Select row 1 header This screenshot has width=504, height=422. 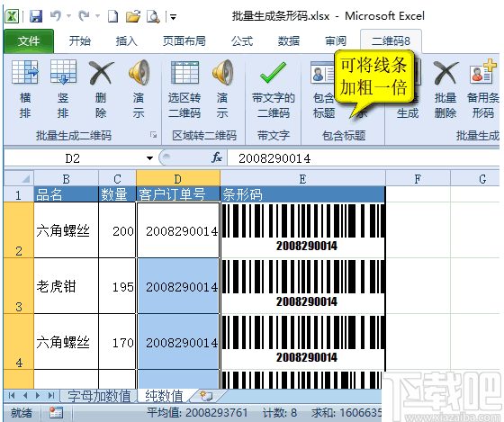point(19,194)
